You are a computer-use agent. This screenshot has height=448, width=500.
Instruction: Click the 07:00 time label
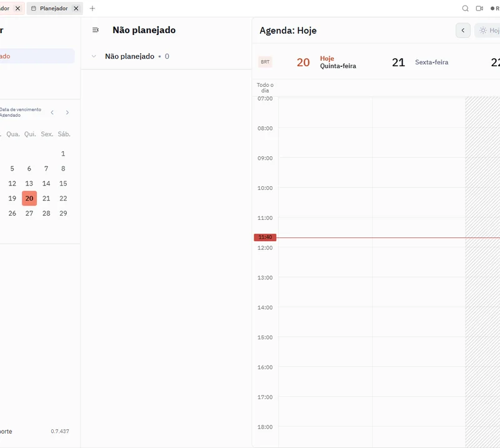(x=265, y=99)
